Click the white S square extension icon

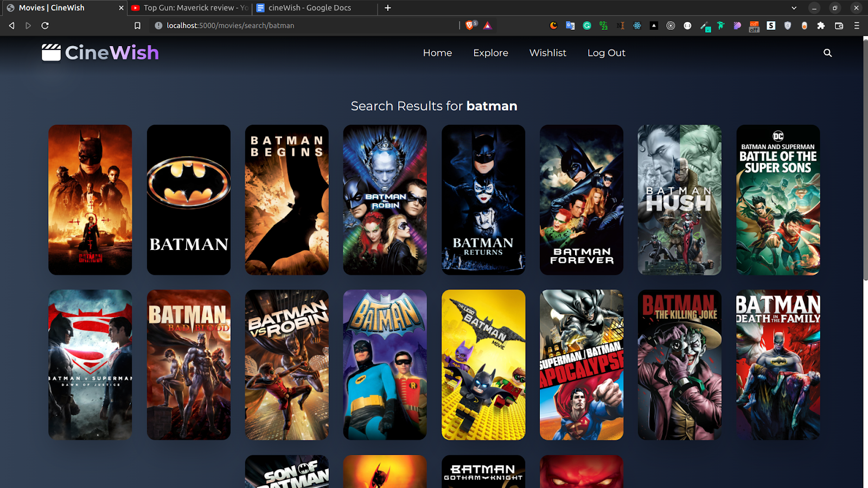click(771, 25)
